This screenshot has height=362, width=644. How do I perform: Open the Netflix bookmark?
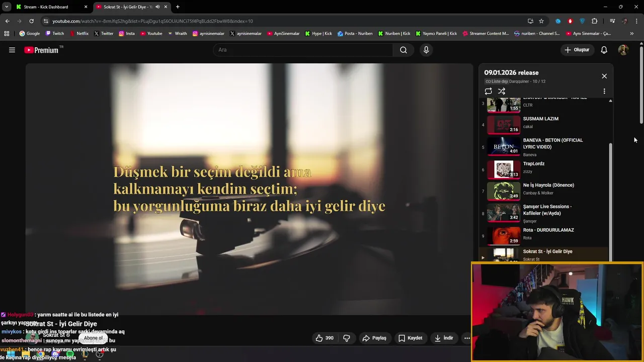[x=79, y=34]
